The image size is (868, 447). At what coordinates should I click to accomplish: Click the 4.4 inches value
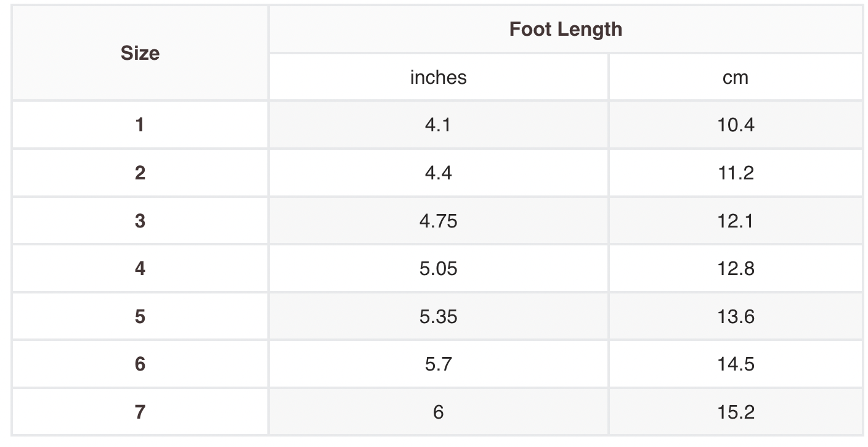click(438, 173)
